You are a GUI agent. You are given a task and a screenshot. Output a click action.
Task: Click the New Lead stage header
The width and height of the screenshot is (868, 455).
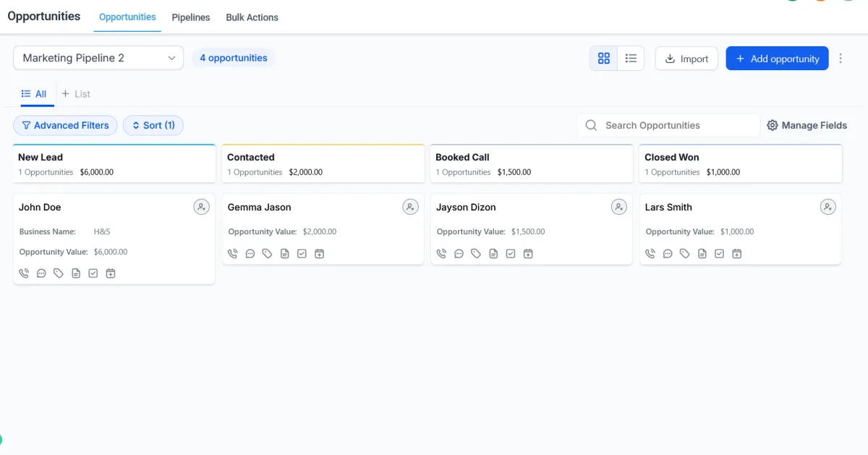[114, 163]
